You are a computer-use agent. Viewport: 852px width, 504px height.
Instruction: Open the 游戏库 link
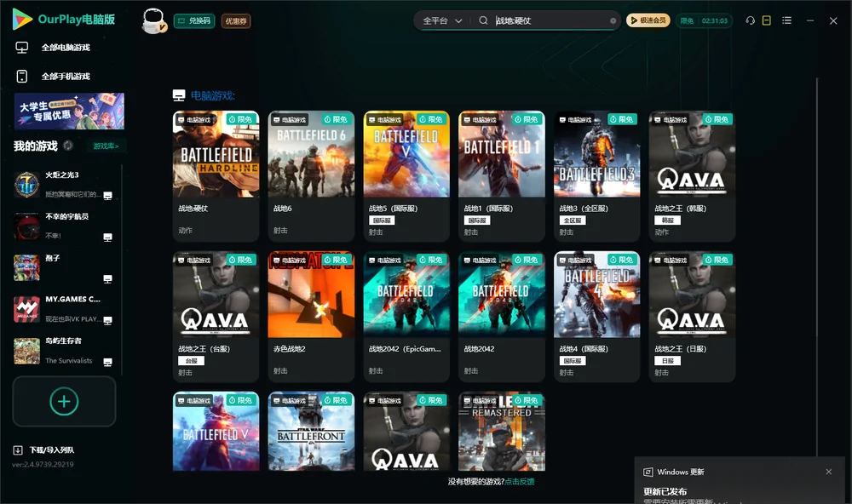point(106,146)
